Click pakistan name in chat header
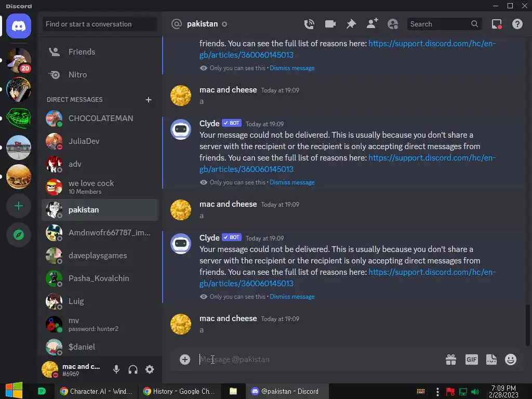The image size is (532, 399). 202,24
